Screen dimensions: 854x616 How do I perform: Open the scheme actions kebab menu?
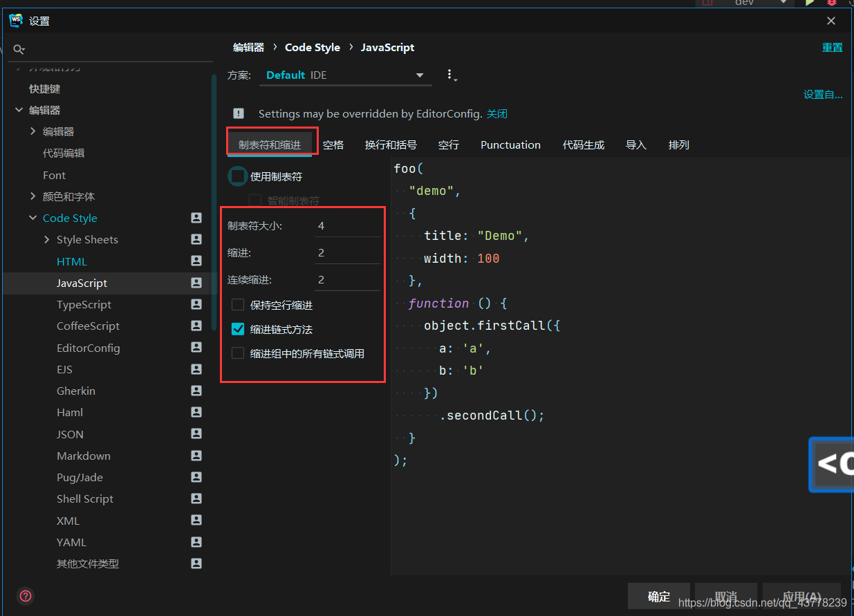pyautogui.click(x=451, y=75)
